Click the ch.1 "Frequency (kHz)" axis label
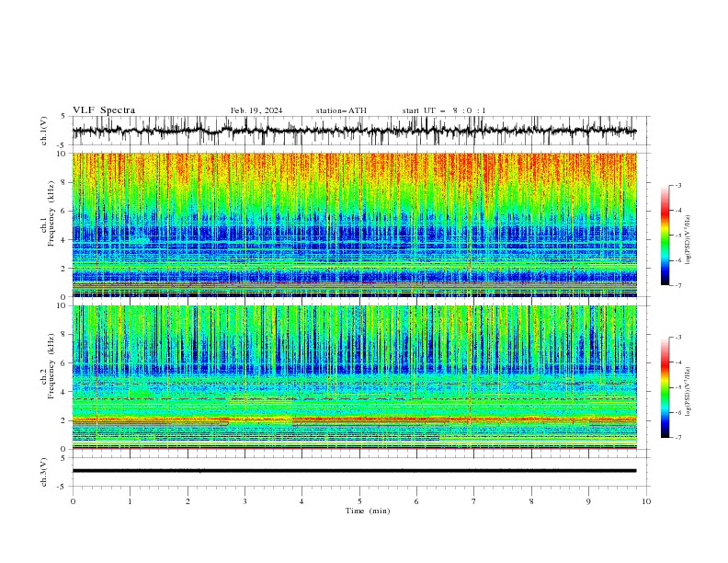Screen dimensions: 728x563 pos(51,213)
